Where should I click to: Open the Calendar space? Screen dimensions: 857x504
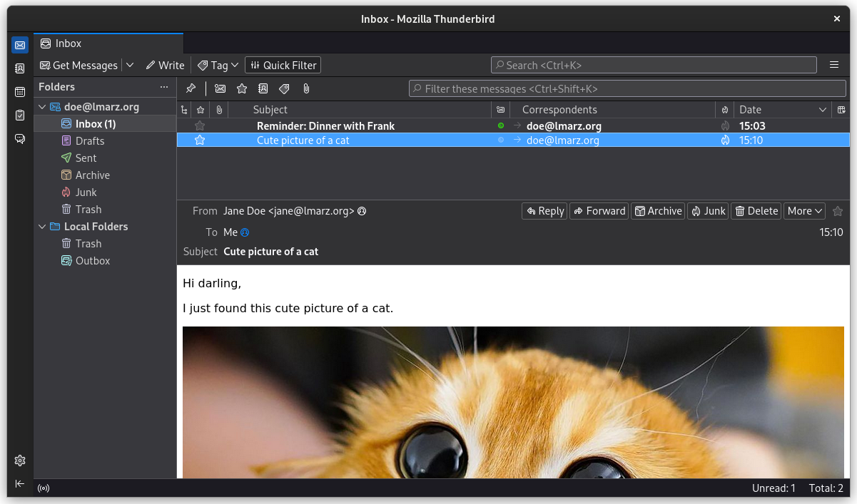point(20,92)
